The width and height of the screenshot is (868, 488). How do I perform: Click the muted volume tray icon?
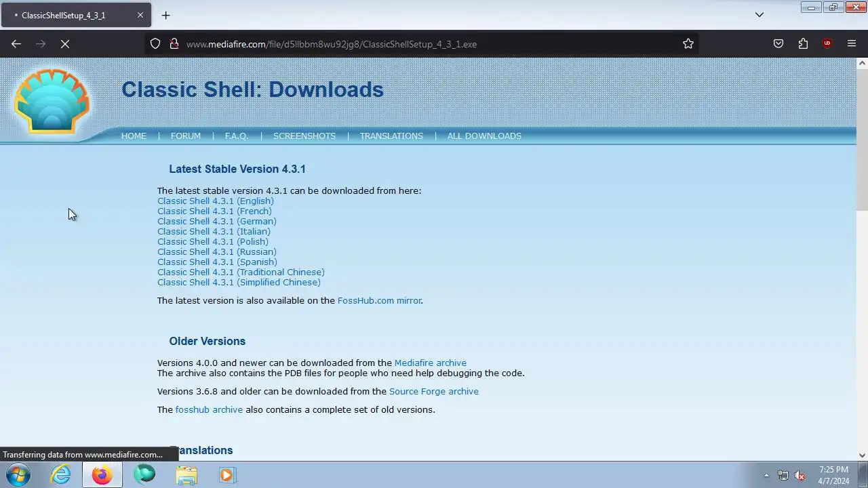(800, 475)
